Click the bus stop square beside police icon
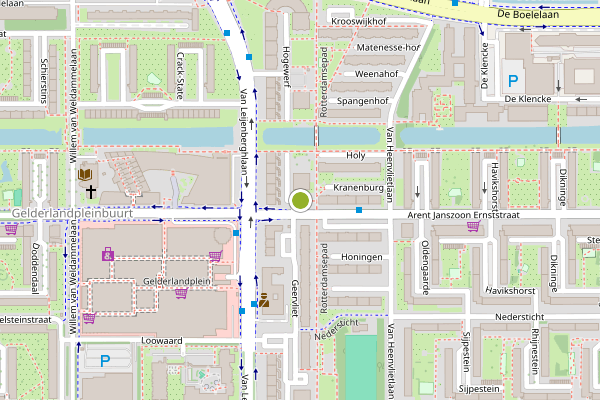This screenshot has height=400, width=600. (254, 304)
